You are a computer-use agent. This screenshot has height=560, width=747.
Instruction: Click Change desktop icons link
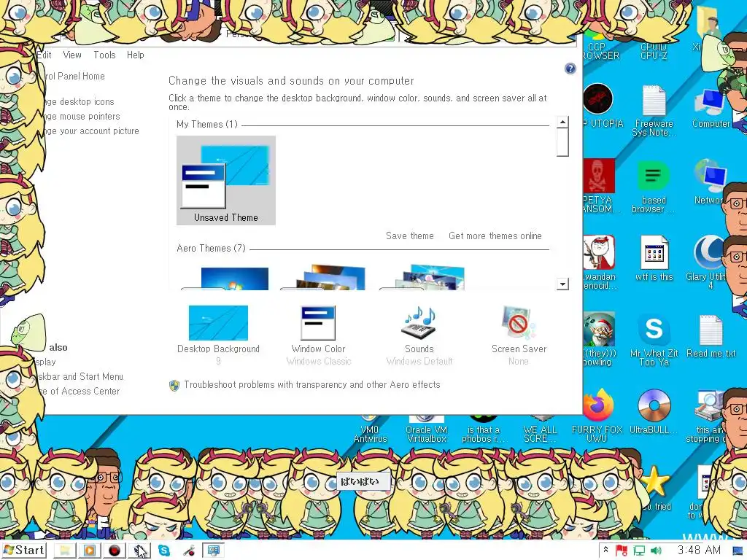(x=80, y=101)
